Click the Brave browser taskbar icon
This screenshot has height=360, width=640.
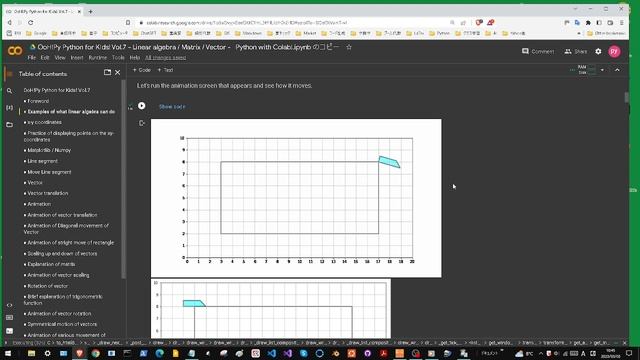pos(80,353)
